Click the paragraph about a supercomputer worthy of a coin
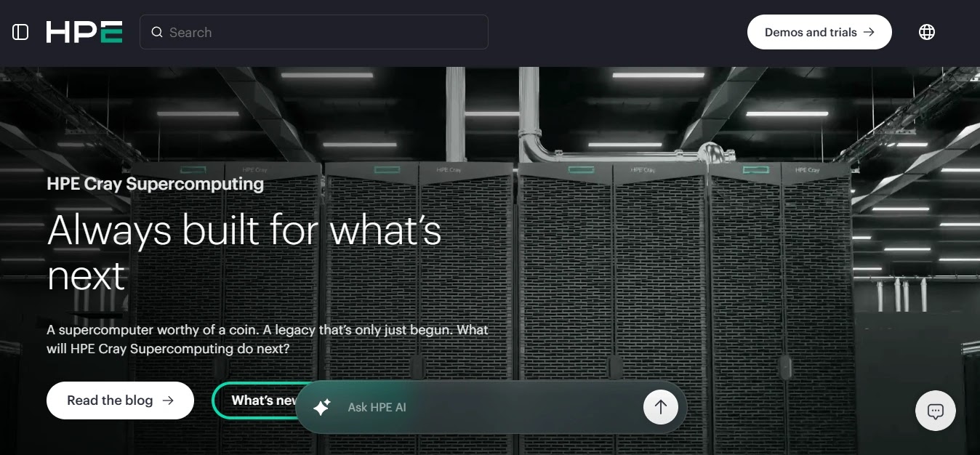The width and height of the screenshot is (980, 455). (268, 339)
